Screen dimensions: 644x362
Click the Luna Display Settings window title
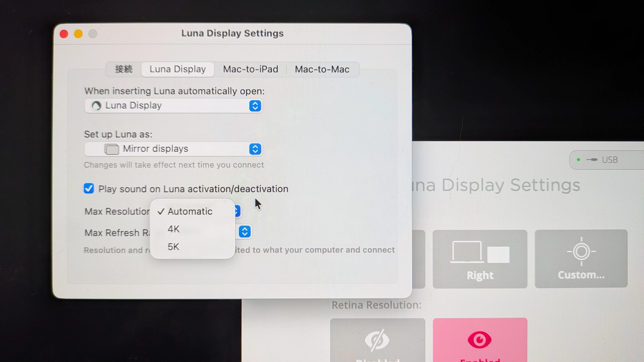(233, 33)
